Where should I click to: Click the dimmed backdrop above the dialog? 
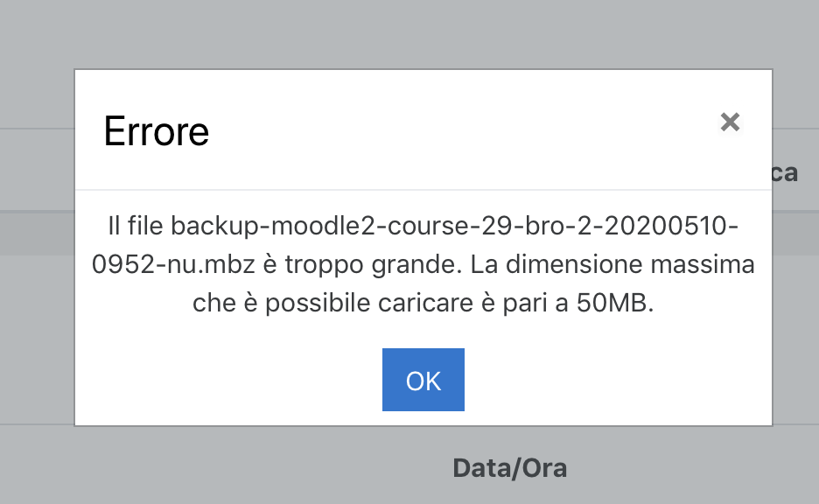411,35
